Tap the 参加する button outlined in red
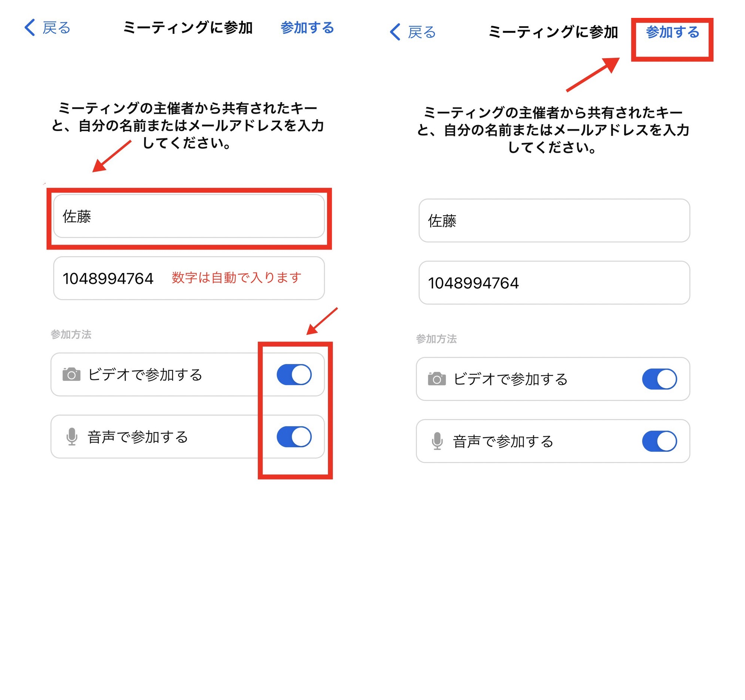This screenshot has width=745, height=700. 673,32
